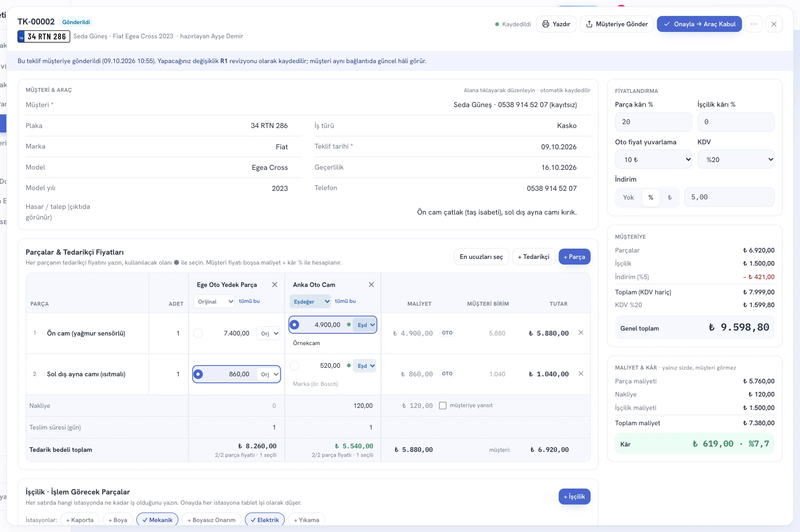The height and width of the screenshot is (532, 800).
Task: Toggle the Mekanik station chip
Action: coord(157,520)
